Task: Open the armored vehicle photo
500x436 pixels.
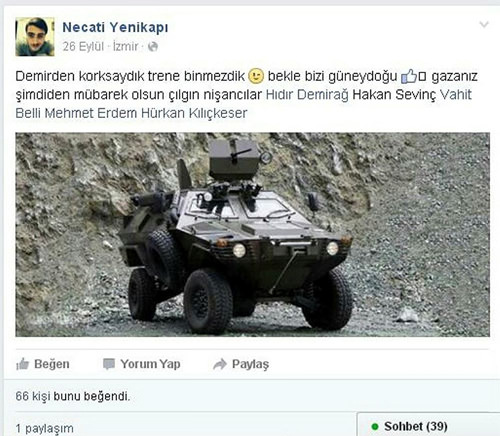Action: [252, 235]
